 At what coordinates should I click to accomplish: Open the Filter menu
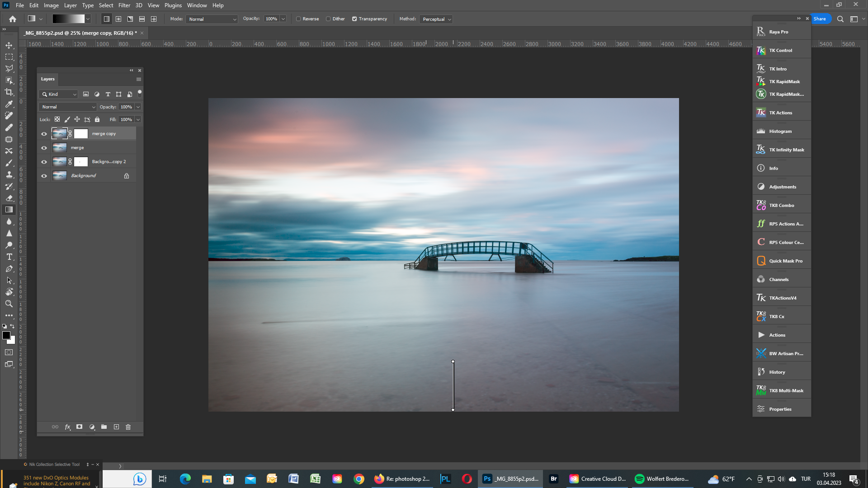coord(124,5)
